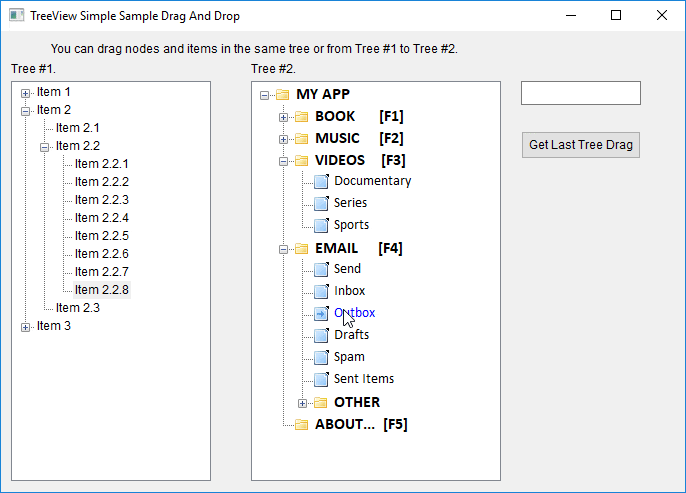Select the Sports label
This screenshot has height=493, width=686.
point(351,225)
